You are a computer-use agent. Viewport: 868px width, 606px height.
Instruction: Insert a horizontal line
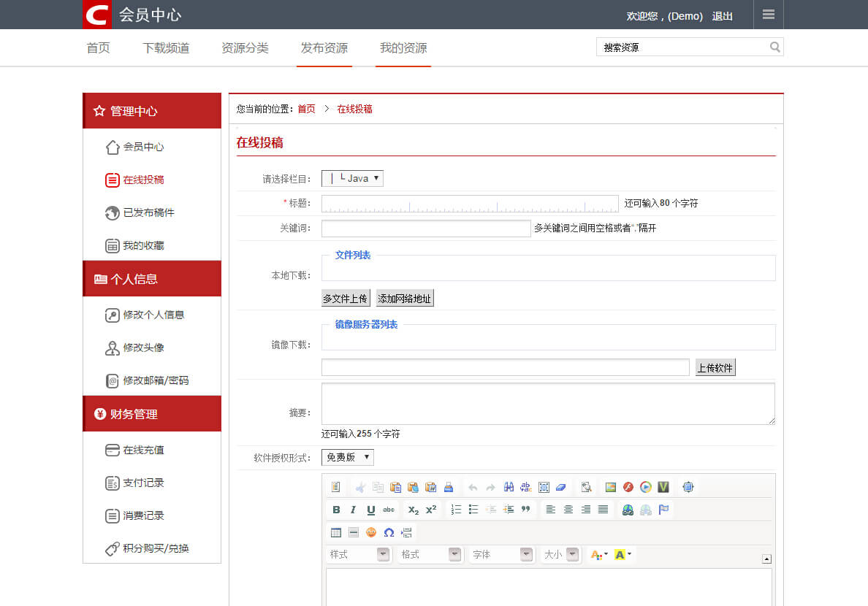click(x=353, y=532)
